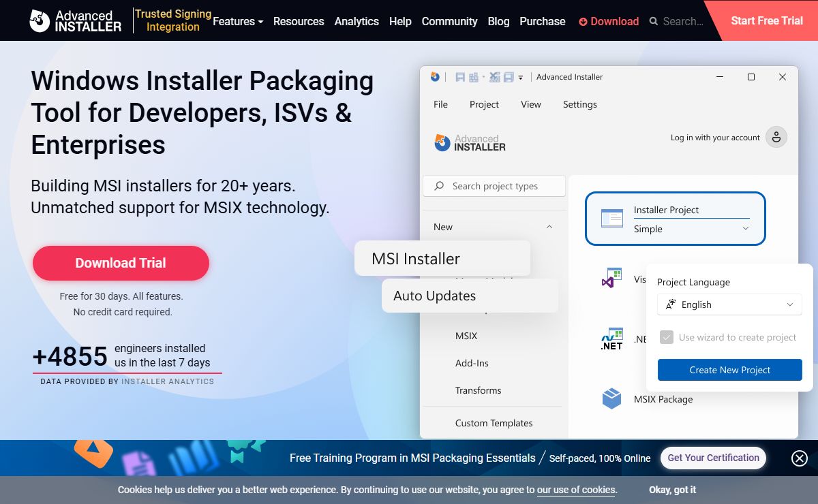Click the Auto Updates floating label
Viewport: 818px width, 504px height.
pos(470,296)
